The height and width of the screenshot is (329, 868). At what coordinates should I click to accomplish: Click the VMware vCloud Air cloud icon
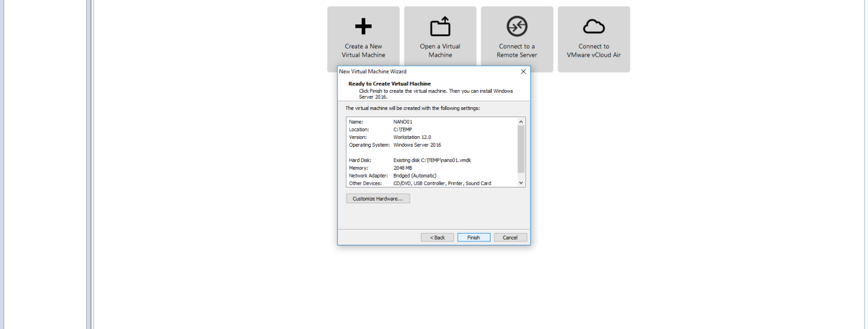pyautogui.click(x=594, y=26)
